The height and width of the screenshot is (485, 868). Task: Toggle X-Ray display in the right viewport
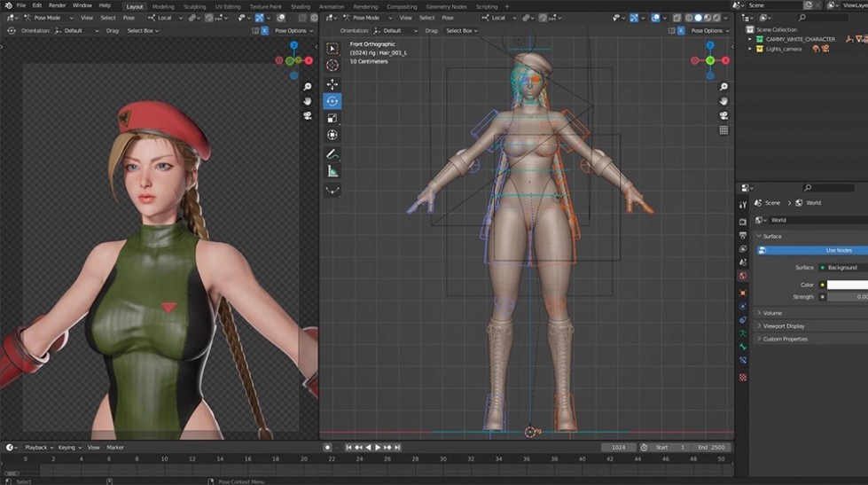677,18
